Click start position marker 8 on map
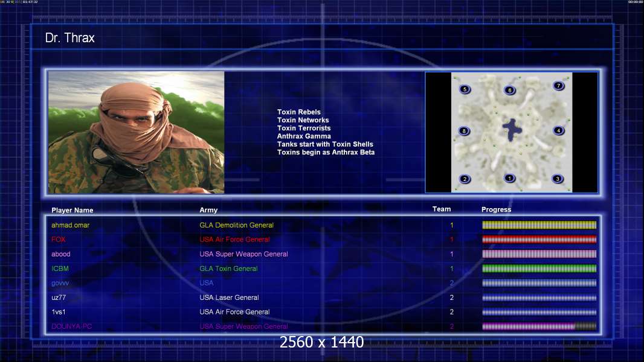This screenshot has height=362, width=644. [x=464, y=131]
